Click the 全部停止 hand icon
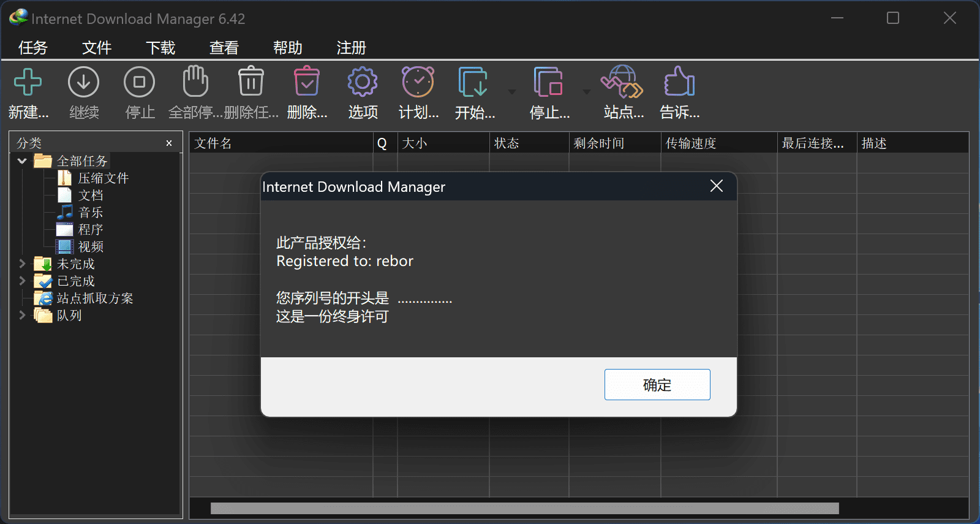This screenshot has height=524, width=980. pos(195,81)
